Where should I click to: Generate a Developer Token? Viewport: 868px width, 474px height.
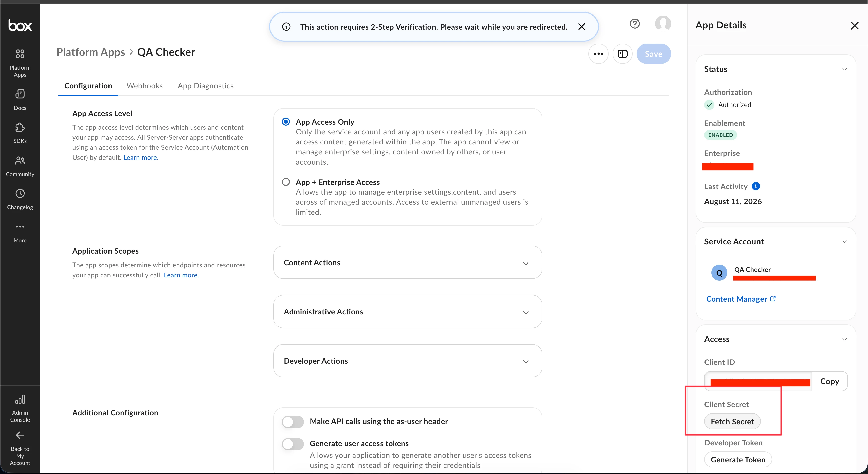pyautogui.click(x=738, y=459)
